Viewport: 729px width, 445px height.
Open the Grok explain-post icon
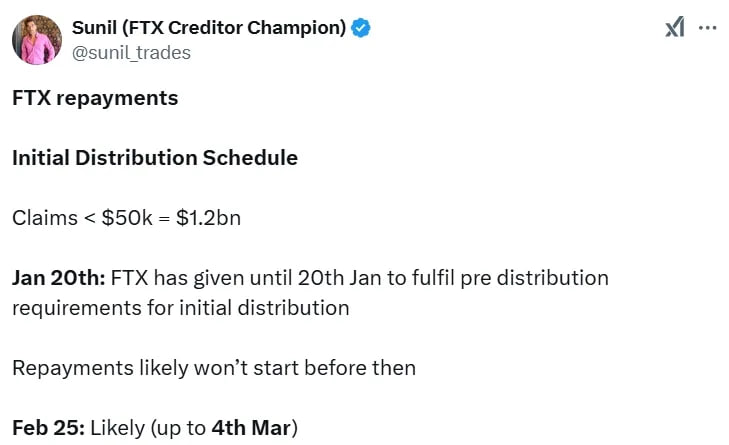(675, 27)
